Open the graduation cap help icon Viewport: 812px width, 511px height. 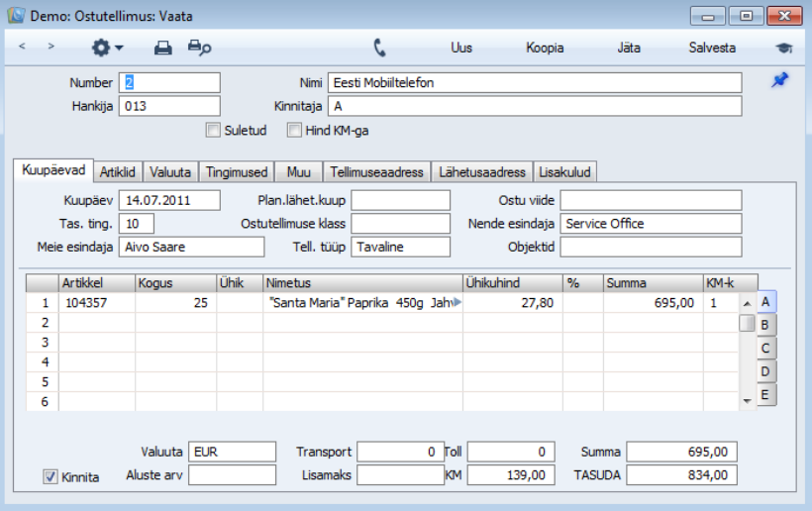tap(784, 48)
